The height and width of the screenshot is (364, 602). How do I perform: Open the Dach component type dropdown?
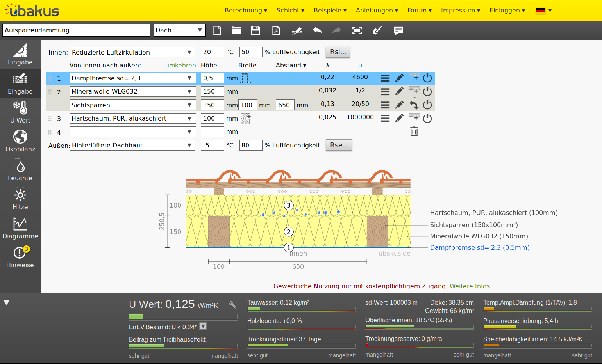point(180,30)
